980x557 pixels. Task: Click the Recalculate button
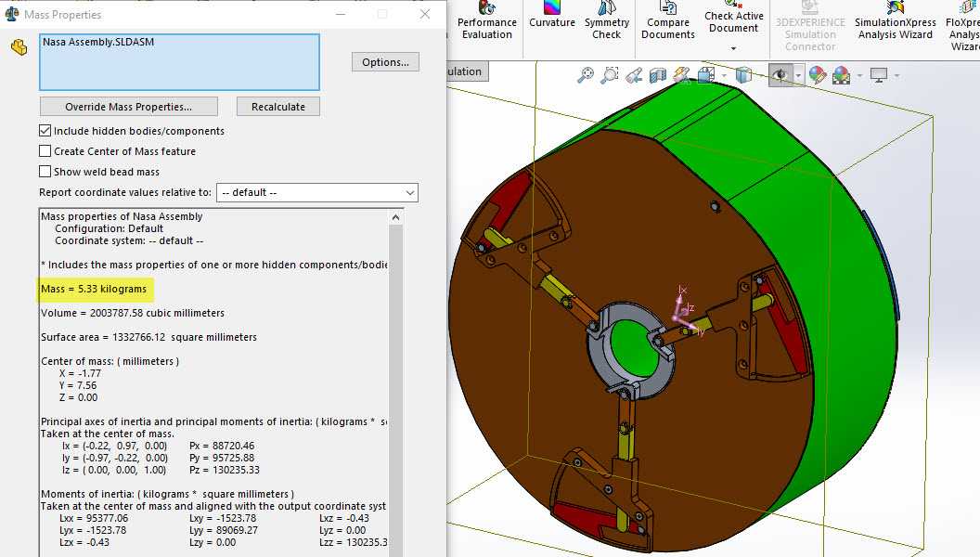click(x=278, y=107)
